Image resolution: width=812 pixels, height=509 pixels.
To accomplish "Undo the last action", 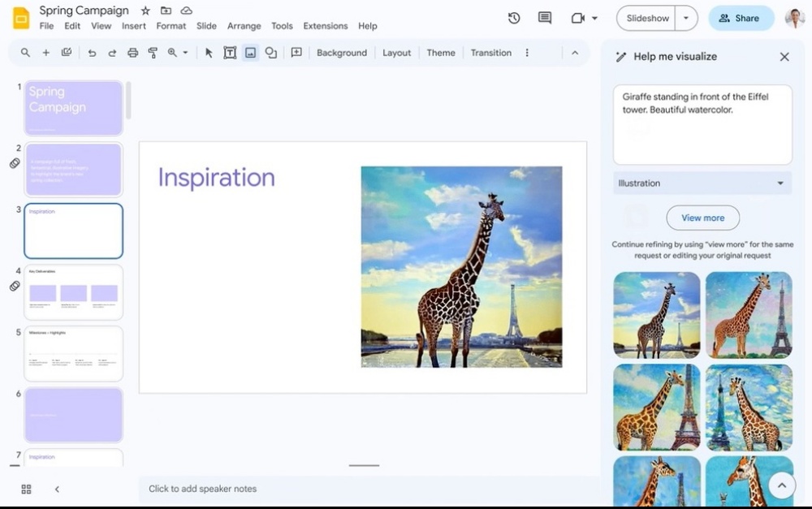I will (92, 52).
